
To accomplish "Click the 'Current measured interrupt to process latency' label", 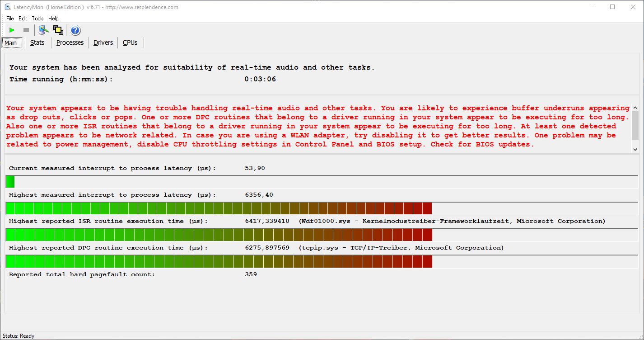I will click(112, 168).
